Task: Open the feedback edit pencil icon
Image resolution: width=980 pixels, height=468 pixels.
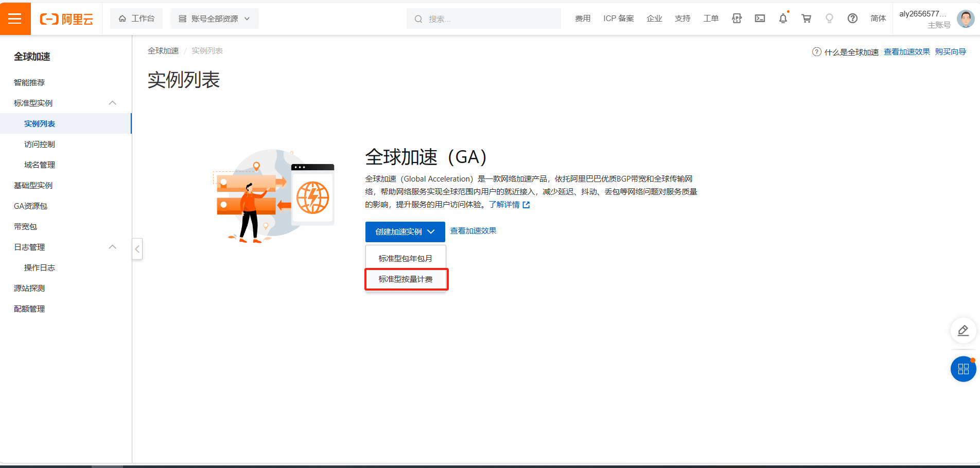Action: tap(963, 331)
